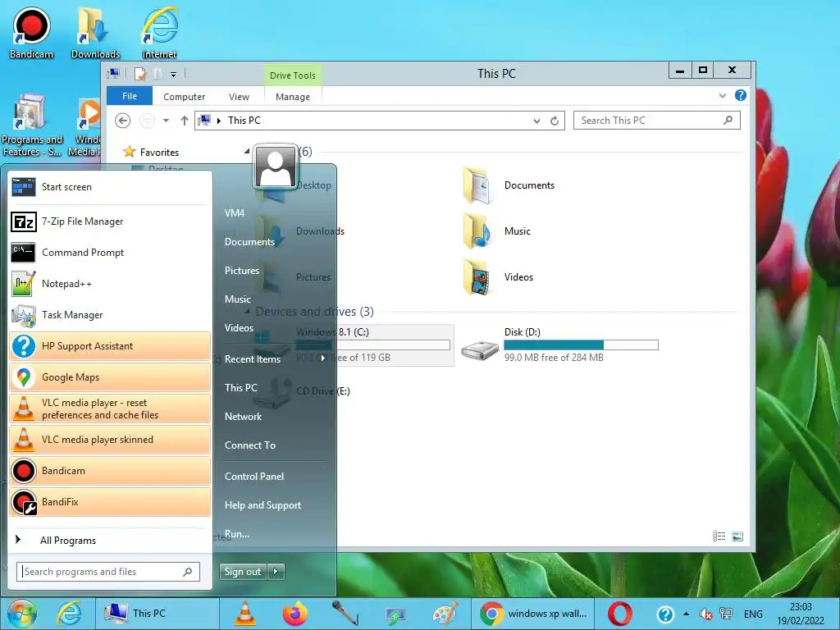Click the network tray icon
840x630 pixels.
click(726, 614)
